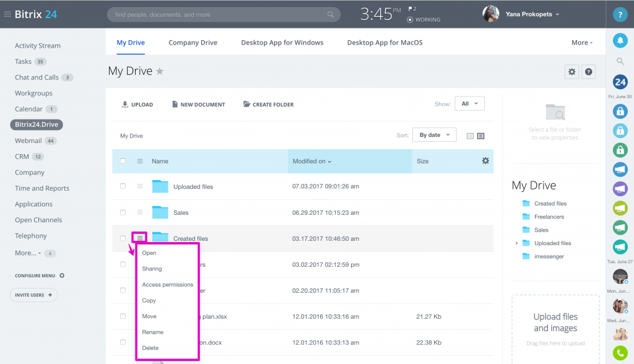The height and width of the screenshot is (364, 634).
Task: Open the Sort dropdown set to By date
Action: pos(434,135)
